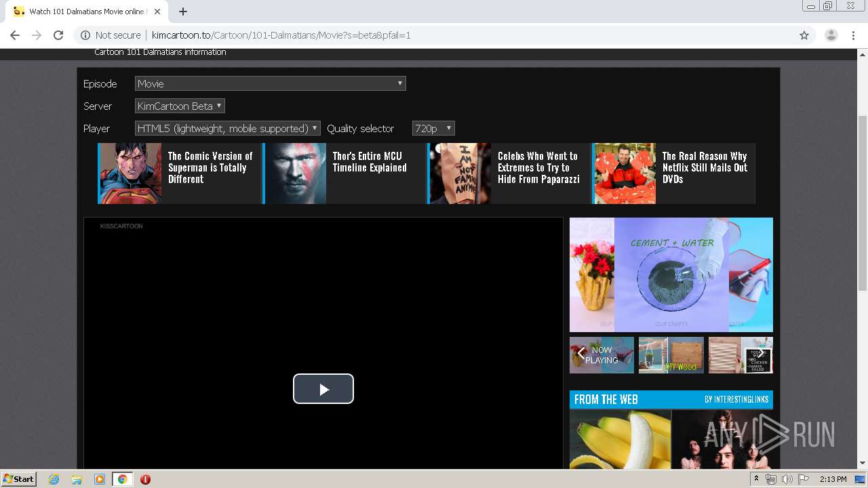Show previous videos in sidebar carousel
Screen dimensions: 868x488
pyautogui.click(x=581, y=353)
